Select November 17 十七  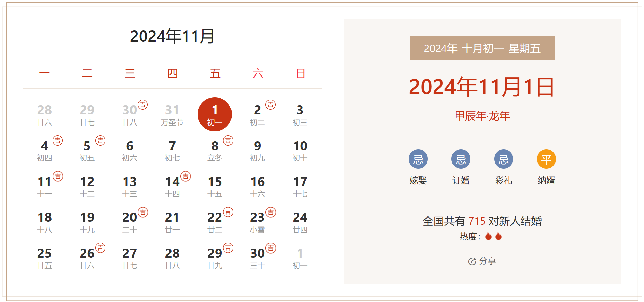(x=300, y=187)
